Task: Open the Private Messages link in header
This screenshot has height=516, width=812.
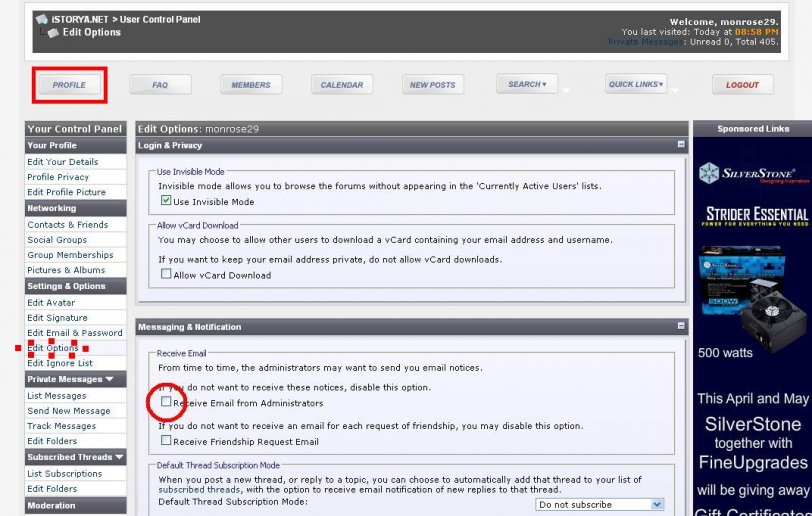Action: (646, 42)
